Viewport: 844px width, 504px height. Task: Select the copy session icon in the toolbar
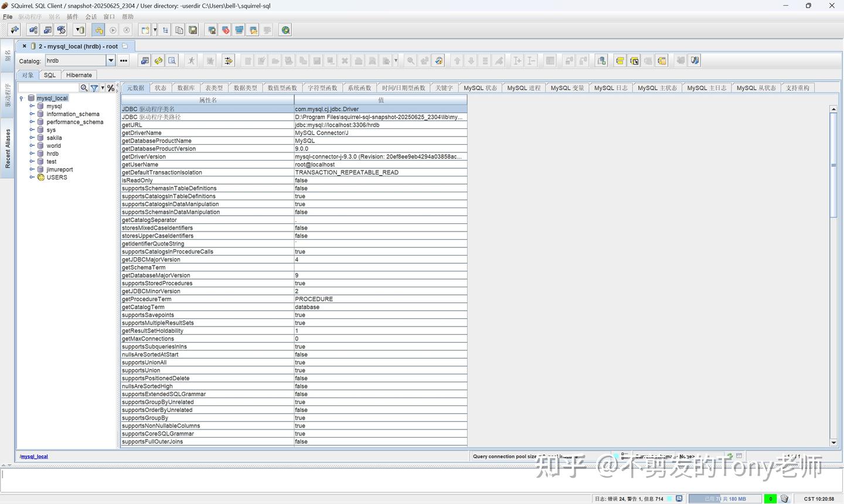pos(179,29)
